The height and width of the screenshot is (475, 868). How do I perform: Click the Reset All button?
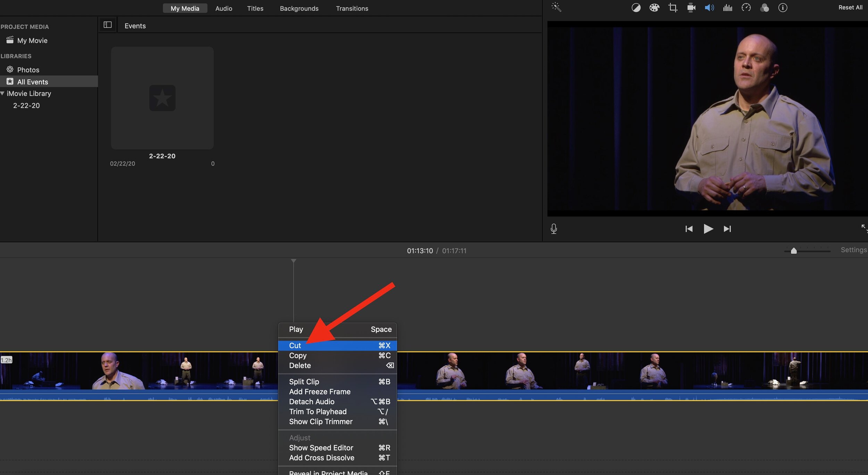(x=850, y=7)
